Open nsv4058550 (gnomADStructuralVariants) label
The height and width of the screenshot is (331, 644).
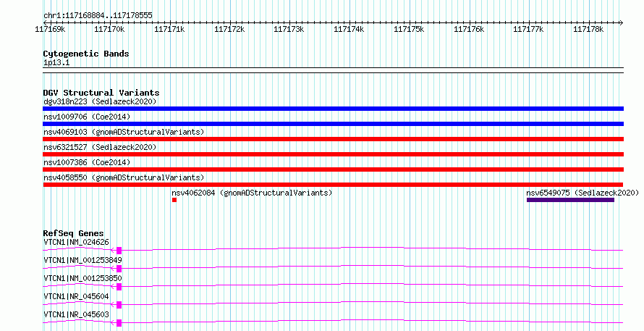(124, 177)
